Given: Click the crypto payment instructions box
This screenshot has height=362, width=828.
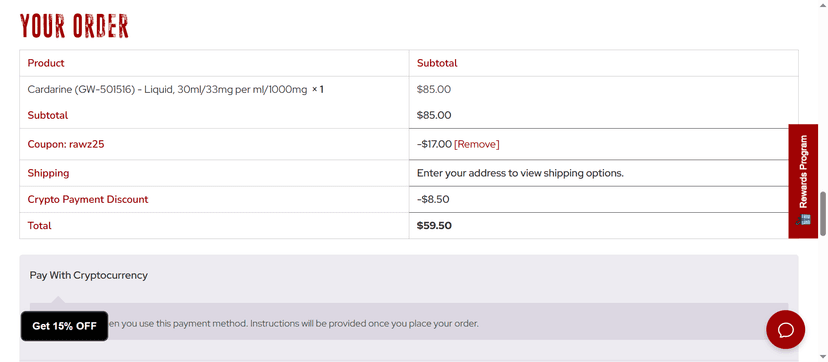Looking at the screenshot, I should (409, 321).
